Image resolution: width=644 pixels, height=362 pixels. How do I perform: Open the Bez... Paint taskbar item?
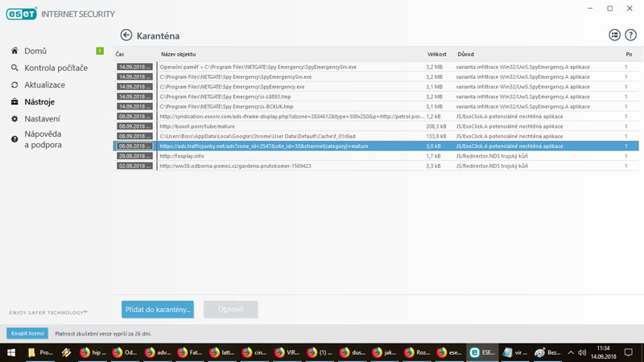[x=548, y=352]
